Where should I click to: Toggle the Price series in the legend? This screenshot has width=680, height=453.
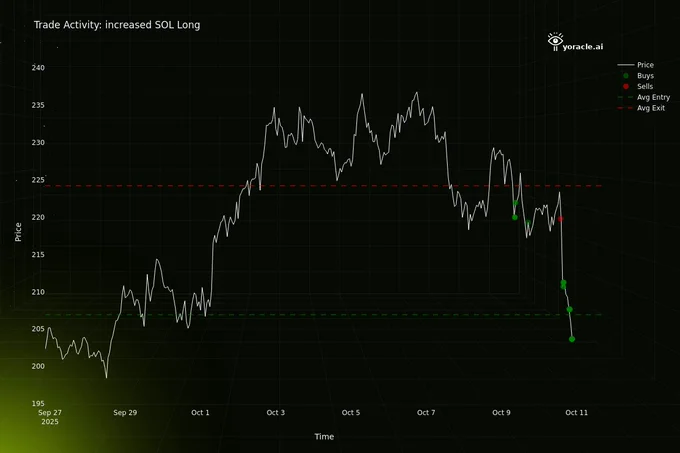635,65
